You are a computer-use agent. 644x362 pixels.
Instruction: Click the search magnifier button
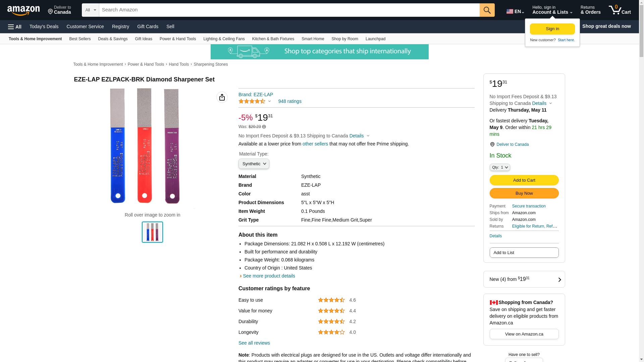(487, 10)
